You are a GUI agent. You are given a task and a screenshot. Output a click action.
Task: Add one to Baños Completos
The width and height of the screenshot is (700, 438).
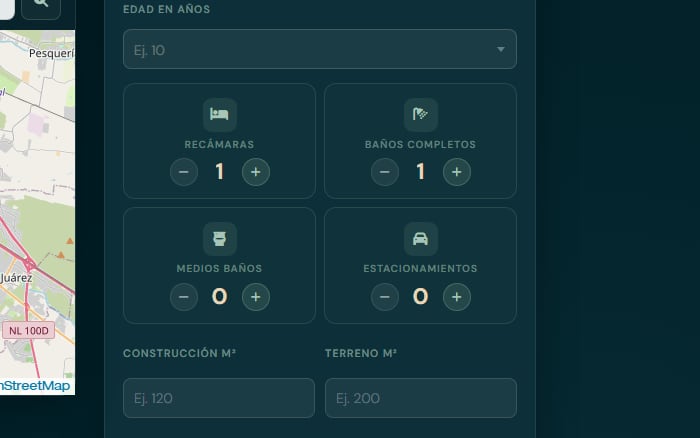pos(457,172)
